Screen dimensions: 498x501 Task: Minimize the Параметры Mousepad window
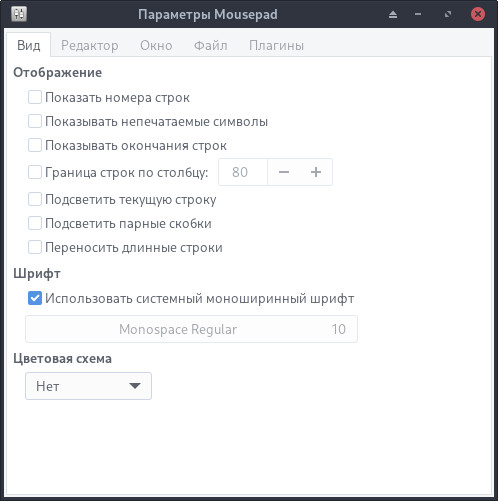pos(418,14)
